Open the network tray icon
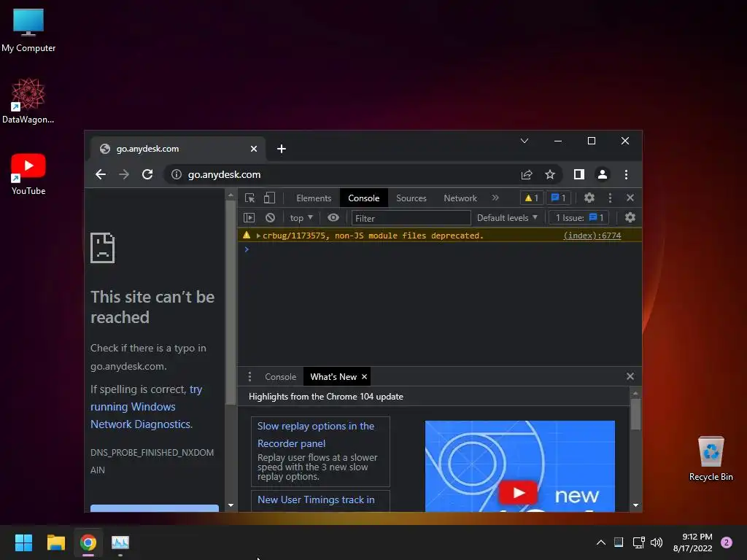The image size is (747, 560). (x=638, y=542)
